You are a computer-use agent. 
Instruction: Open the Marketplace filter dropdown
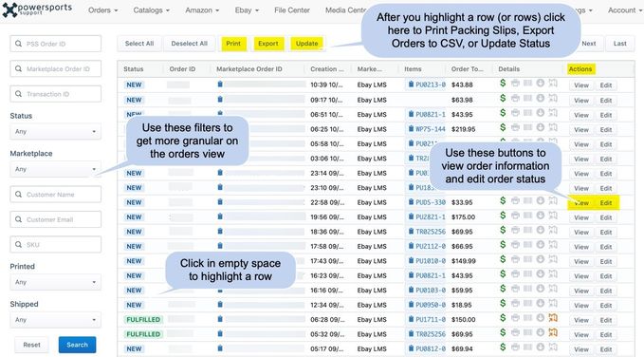click(x=55, y=169)
